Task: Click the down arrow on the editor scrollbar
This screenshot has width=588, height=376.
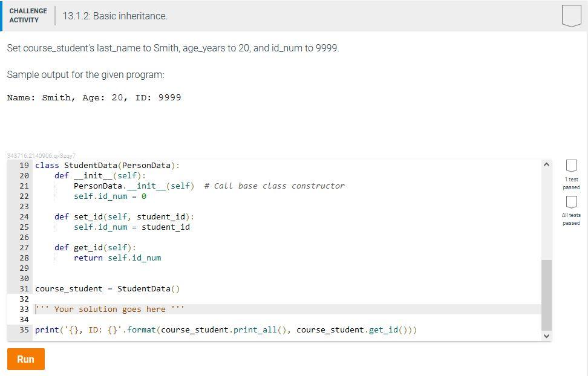Action: 546,335
